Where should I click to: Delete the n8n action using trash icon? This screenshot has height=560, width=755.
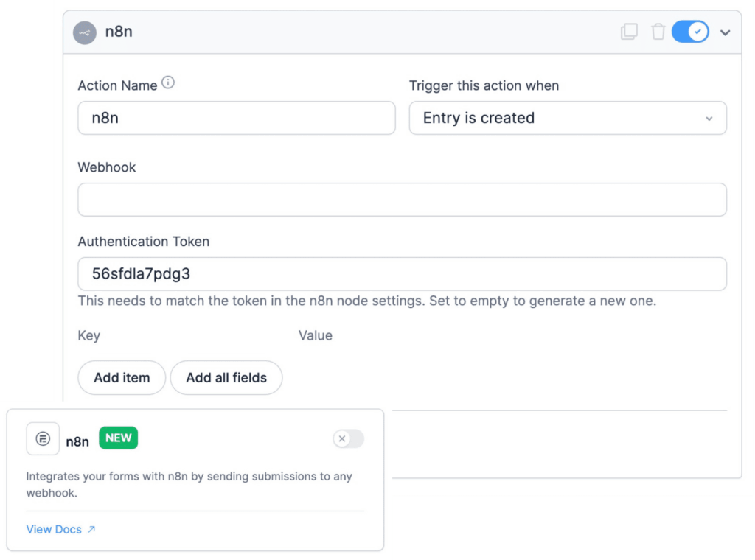[x=658, y=32]
